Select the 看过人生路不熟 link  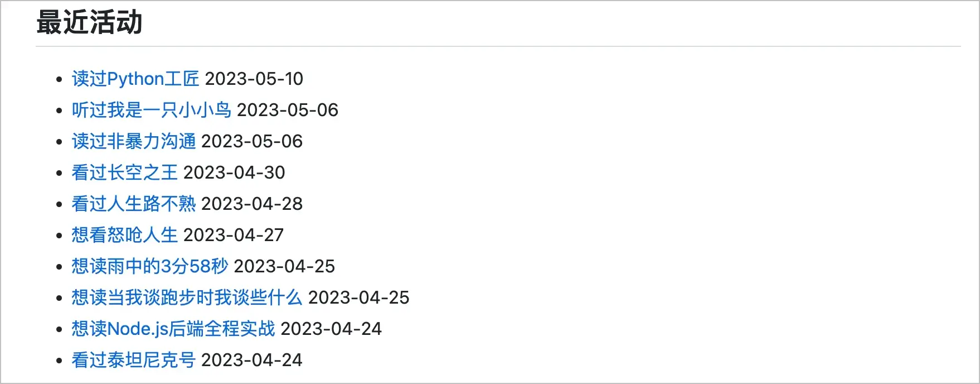tap(134, 204)
